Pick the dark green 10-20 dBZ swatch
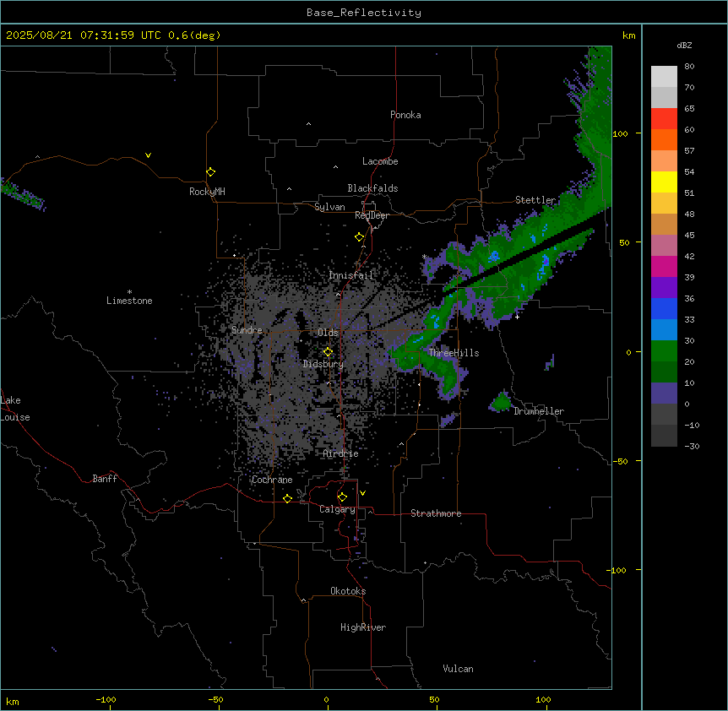The height and width of the screenshot is (711, 728). [664, 372]
